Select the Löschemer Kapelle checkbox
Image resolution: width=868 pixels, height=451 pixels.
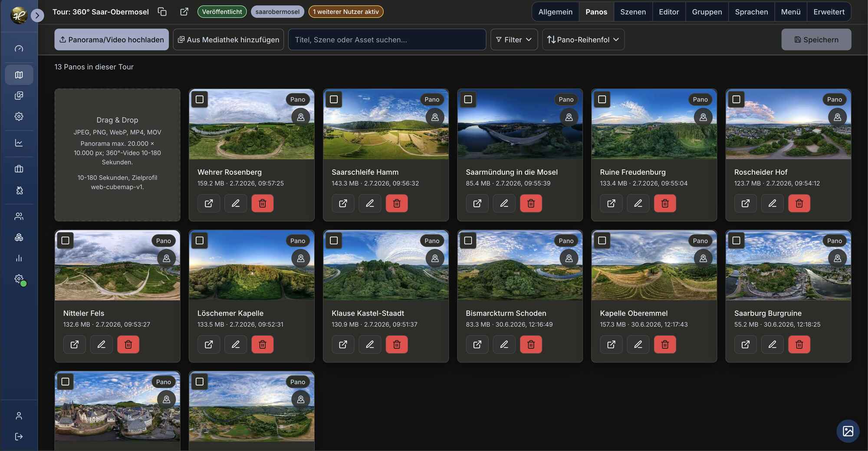tap(200, 240)
